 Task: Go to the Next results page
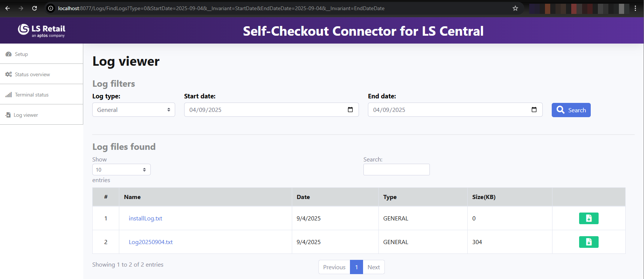coord(374,267)
